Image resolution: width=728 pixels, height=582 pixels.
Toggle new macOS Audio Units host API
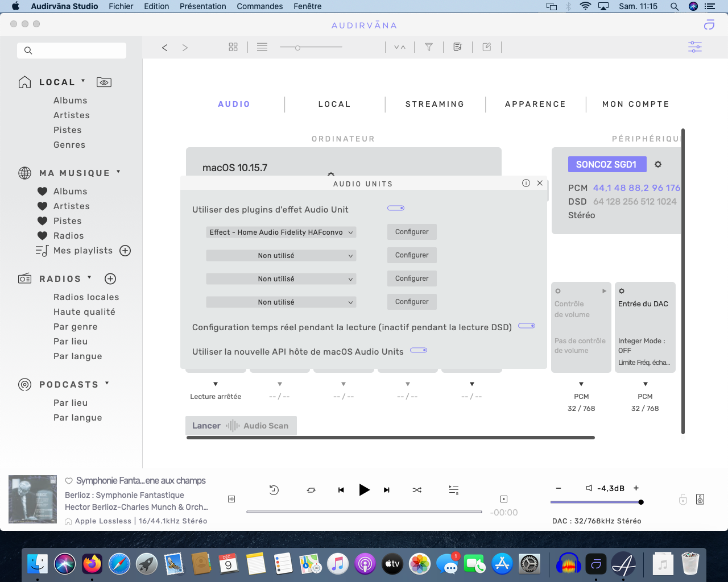pos(419,350)
